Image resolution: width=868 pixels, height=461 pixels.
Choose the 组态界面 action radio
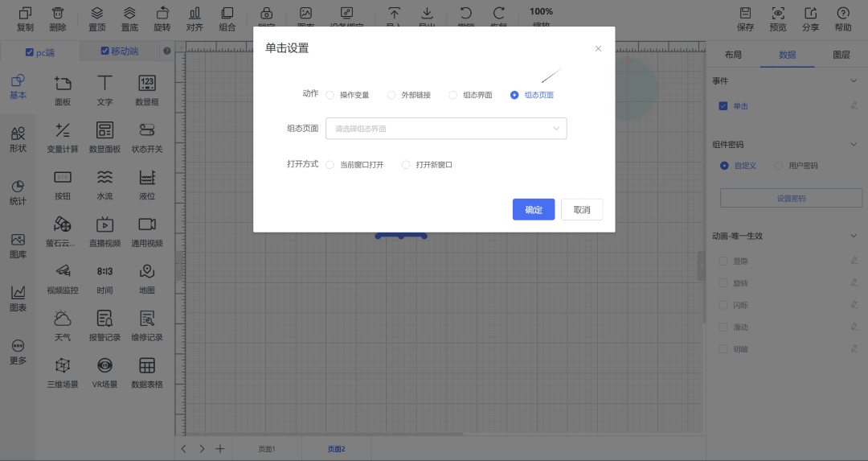452,95
